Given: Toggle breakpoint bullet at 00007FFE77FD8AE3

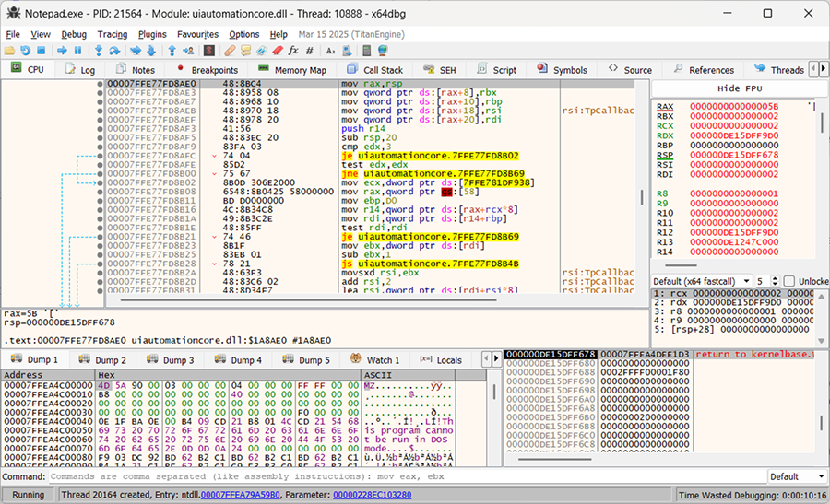Looking at the screenshot, I should (100, 92).
